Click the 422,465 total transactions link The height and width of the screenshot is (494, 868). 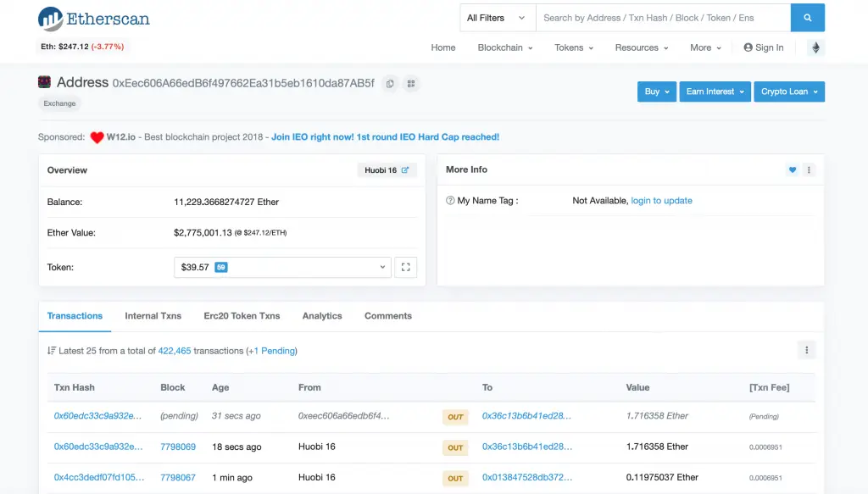point(175,351)
